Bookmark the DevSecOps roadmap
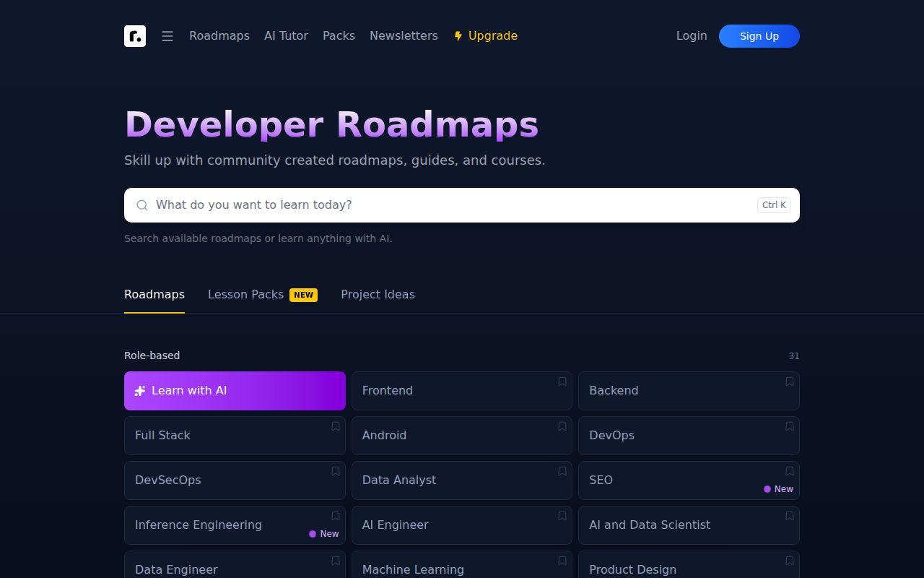The height and width of the screenshot is (578, 924). (336, 471)
